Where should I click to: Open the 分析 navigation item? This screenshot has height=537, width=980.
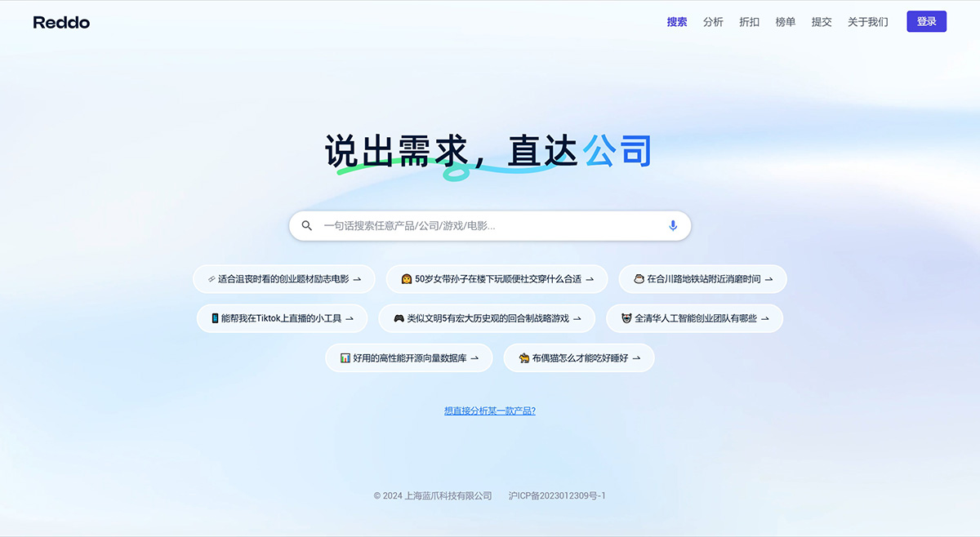pos(713,22)
